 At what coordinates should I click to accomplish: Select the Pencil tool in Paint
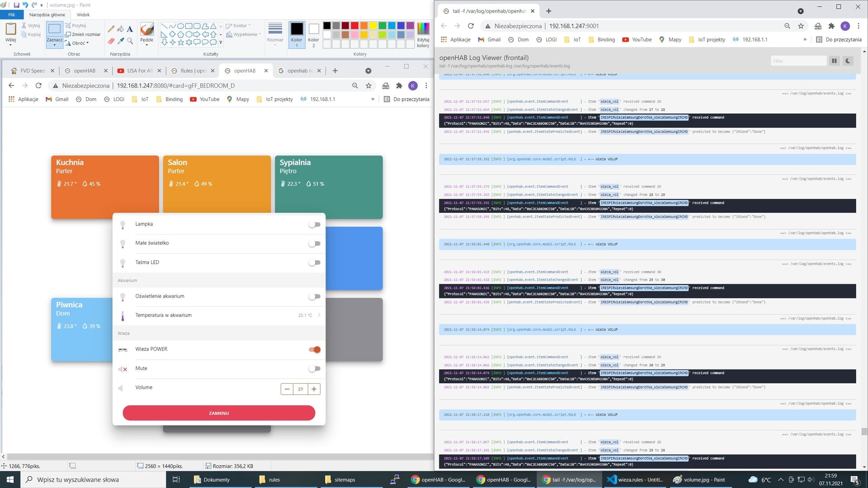pos(111,29)
